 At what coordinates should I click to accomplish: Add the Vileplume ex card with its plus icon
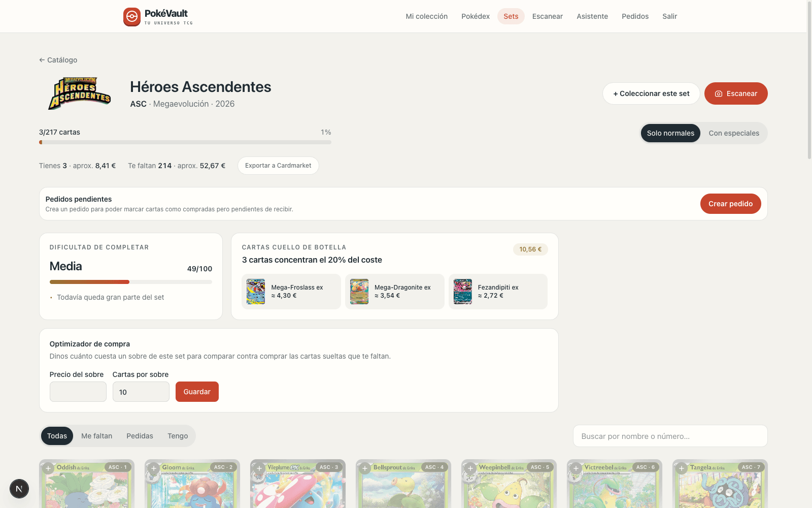click(259, 468)
